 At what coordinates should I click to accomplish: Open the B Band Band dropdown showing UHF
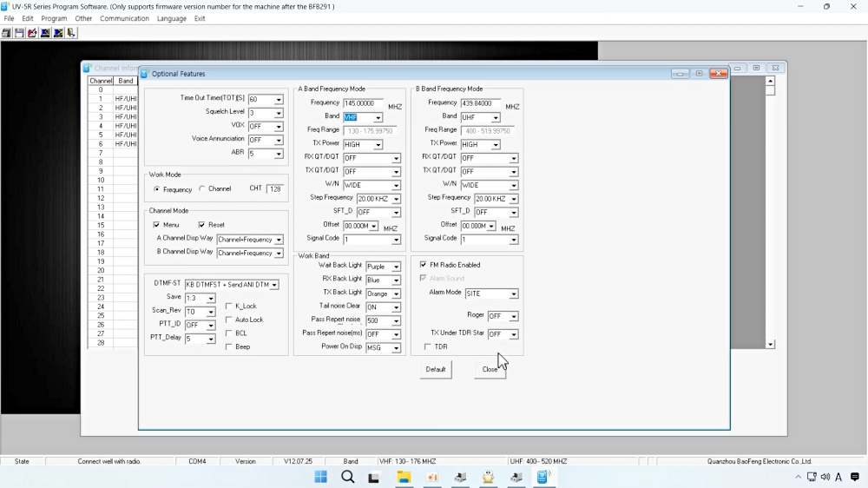pyautogui.click(x=496, y=117)
